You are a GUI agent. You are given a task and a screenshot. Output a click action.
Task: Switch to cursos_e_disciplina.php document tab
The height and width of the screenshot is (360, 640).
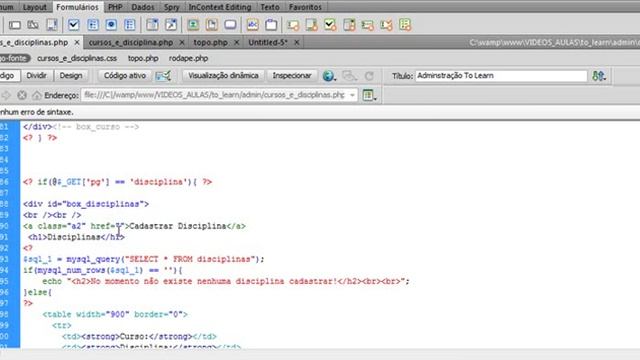coord(131,42)
